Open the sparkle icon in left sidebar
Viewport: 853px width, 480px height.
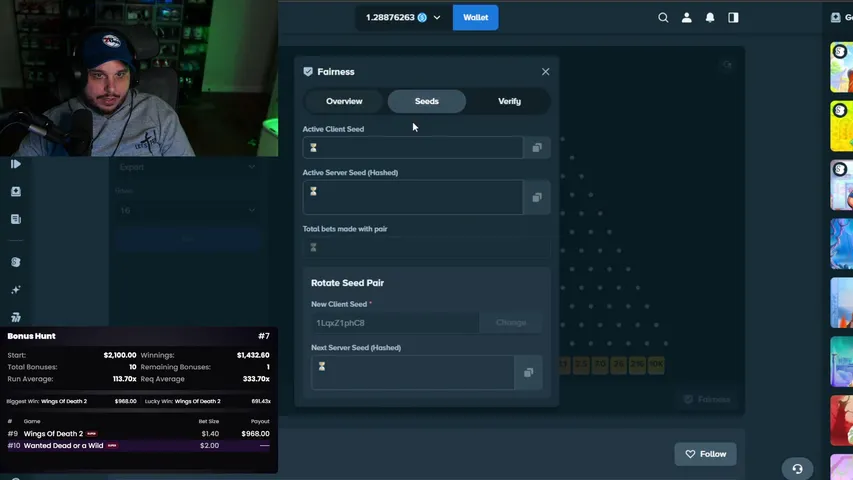16,290
